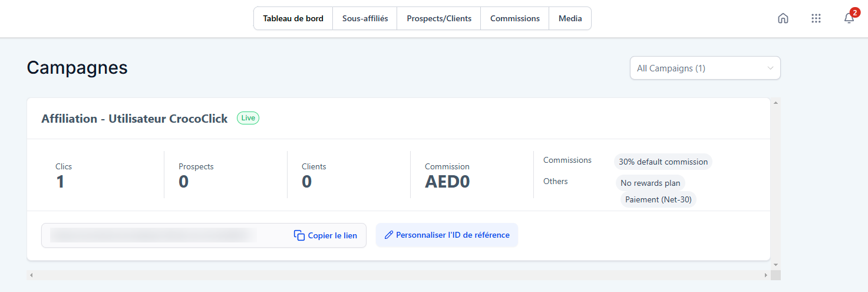Open the All Campaigns dropdown

tap(704, 68)
